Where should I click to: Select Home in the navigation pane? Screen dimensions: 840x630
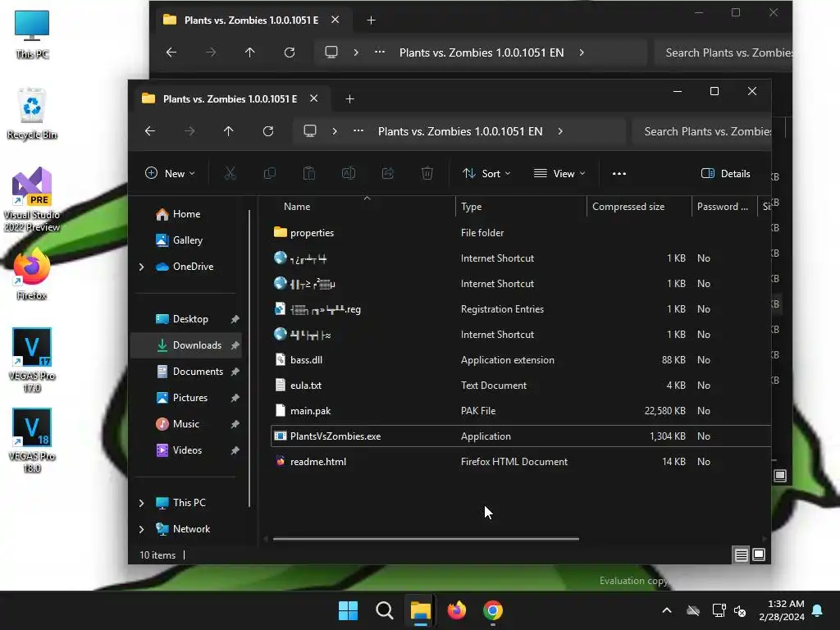pos(185,214)
